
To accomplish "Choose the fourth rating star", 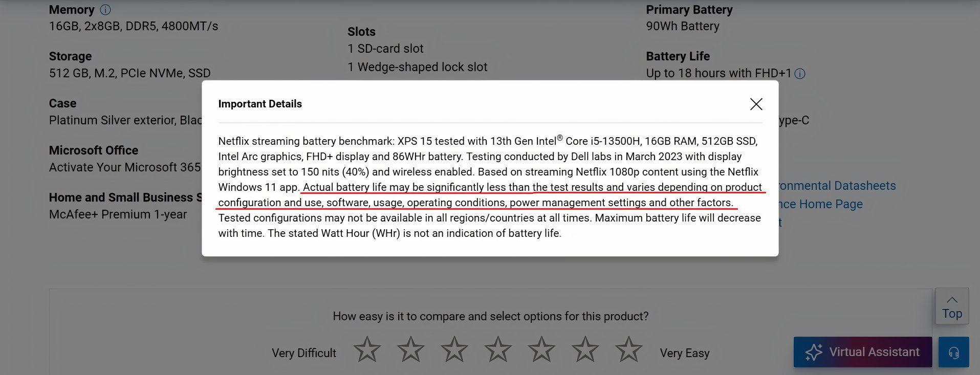I will click(498, 349).
